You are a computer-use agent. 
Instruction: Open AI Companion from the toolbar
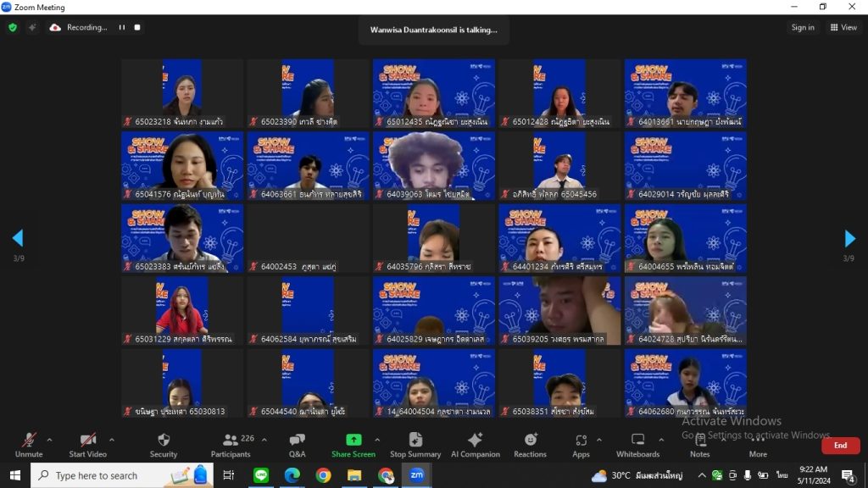(x=476, y=445)
